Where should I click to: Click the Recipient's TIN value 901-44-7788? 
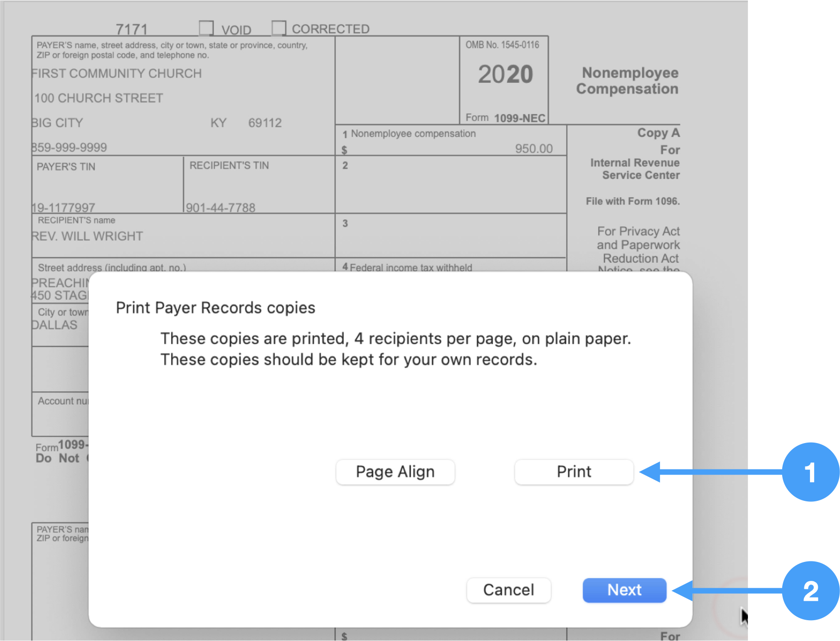221,208
